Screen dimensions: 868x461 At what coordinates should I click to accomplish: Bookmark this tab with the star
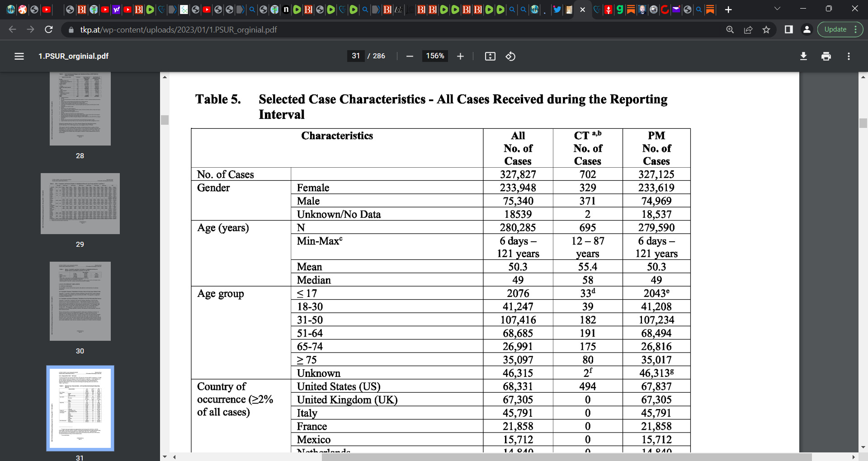coord(766,29)
